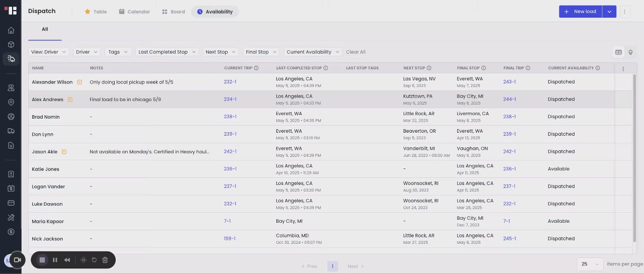Click info icon on Current Availability header

click(x=598, y=68)
